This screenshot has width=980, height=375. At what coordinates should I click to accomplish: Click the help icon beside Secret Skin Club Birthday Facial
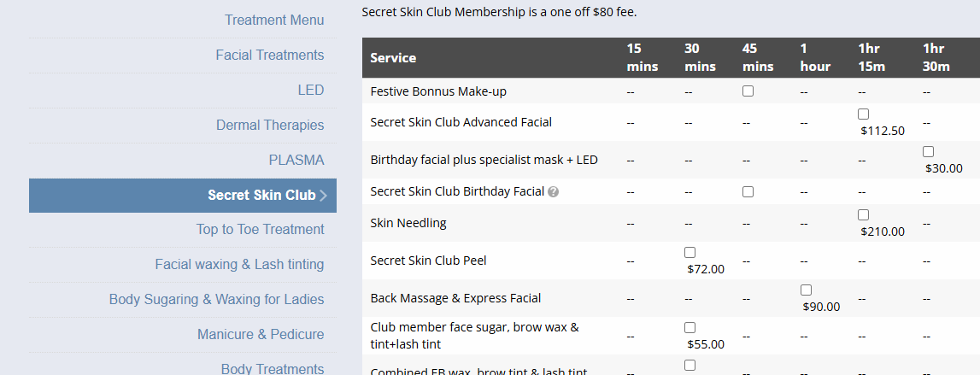(554, 192)
